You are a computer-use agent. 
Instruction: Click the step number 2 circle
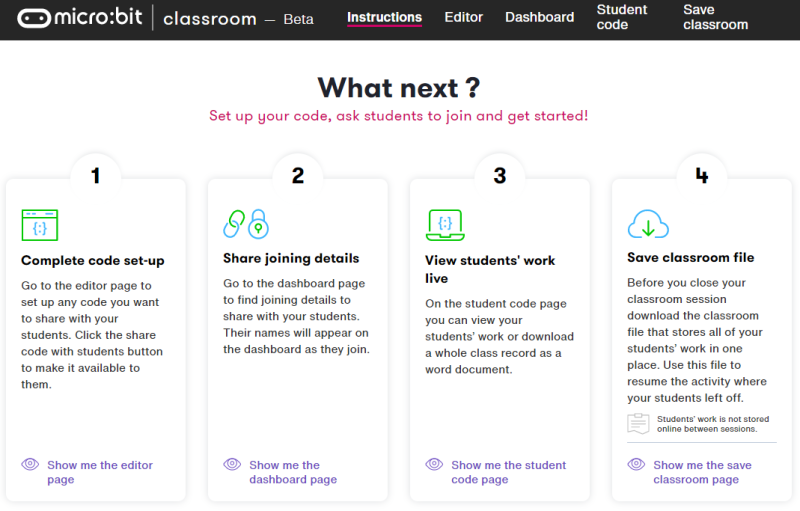point(298,176)
